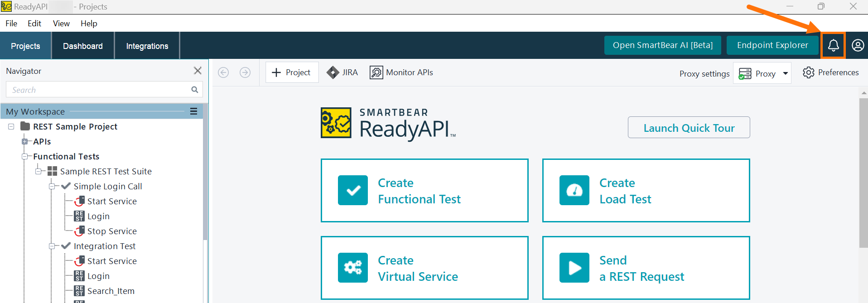The width and height of the screenshot is (868, 303).
Task: Click the start page vertical scrollbar
Action: [x=863, y=172]
